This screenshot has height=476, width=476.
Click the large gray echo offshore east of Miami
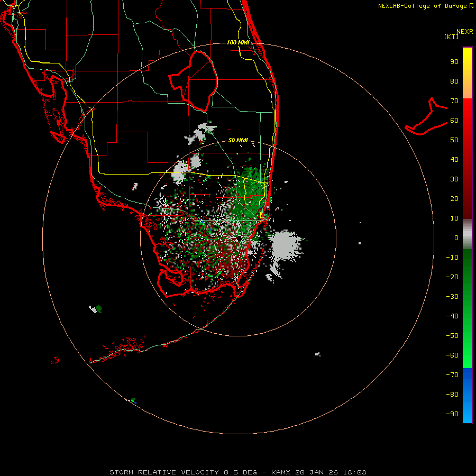pos(285,244)
